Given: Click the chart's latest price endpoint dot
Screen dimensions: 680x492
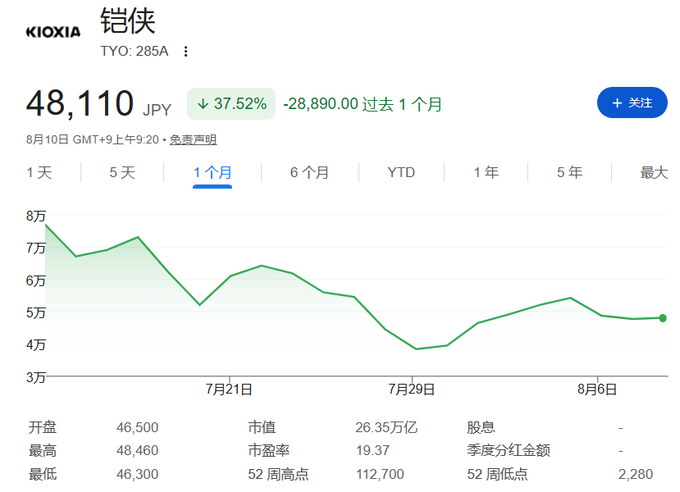Looking at the screenshot, I should coord(662,318).
